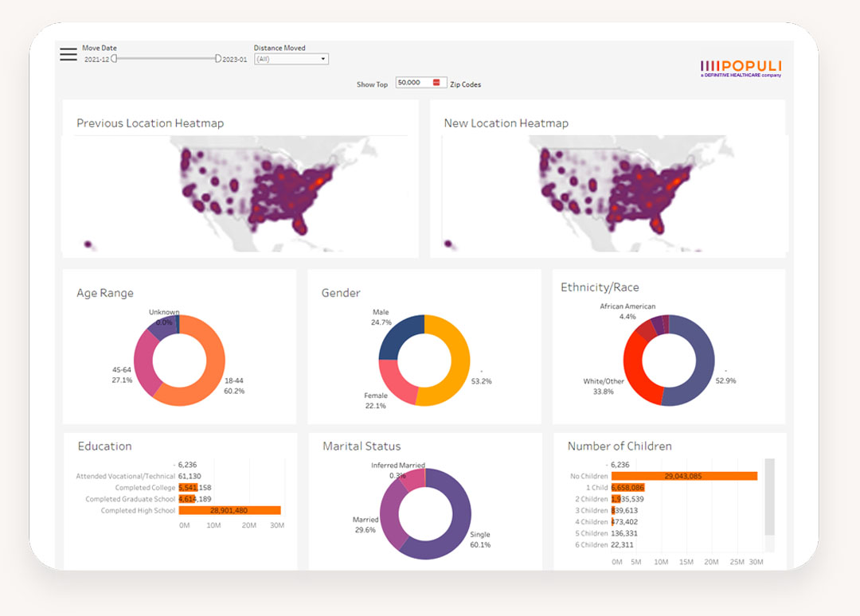
Task: Click the Completed College bar
Action: tap(188, 487)
